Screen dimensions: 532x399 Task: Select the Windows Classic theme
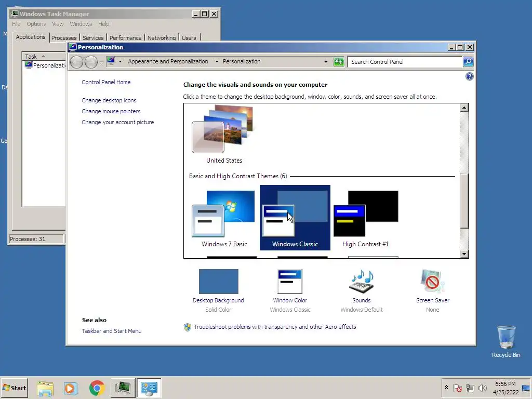pos(295,218)
